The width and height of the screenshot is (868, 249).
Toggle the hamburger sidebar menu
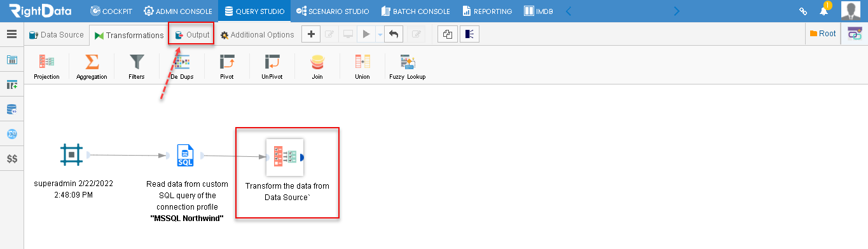11,34
